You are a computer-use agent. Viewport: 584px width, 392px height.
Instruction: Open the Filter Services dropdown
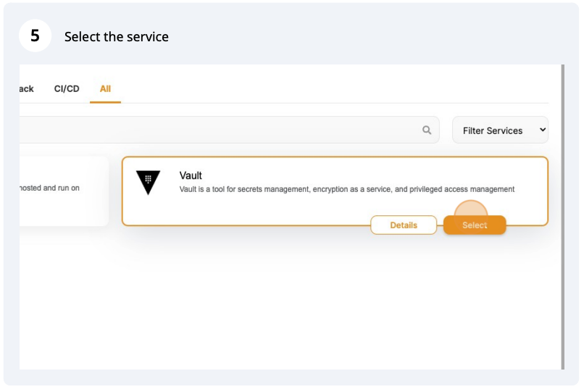[x=500, y=130]
